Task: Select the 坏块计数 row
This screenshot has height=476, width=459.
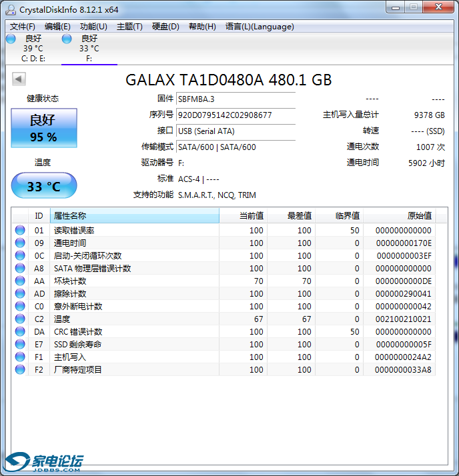Action: (x=223, y=281)
